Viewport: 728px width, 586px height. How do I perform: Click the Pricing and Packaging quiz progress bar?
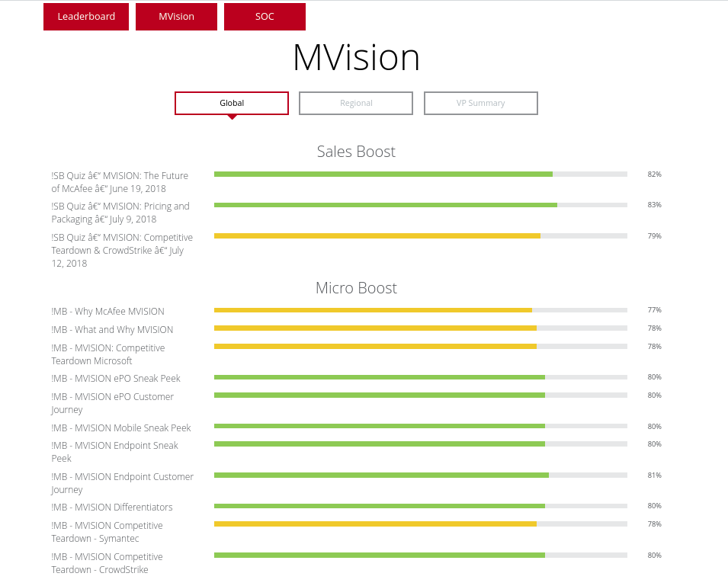tap(421, 205)
